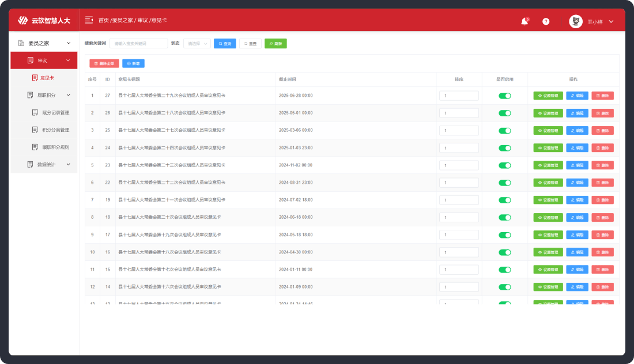
Task: Select 履职积分规则 menu item
Action: point(55,147)
